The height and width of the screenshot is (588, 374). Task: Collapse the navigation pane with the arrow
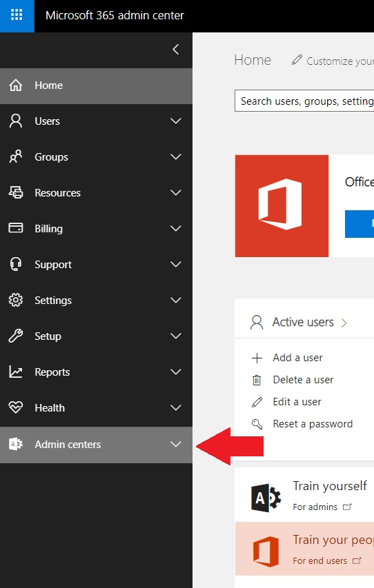point(176,49)
